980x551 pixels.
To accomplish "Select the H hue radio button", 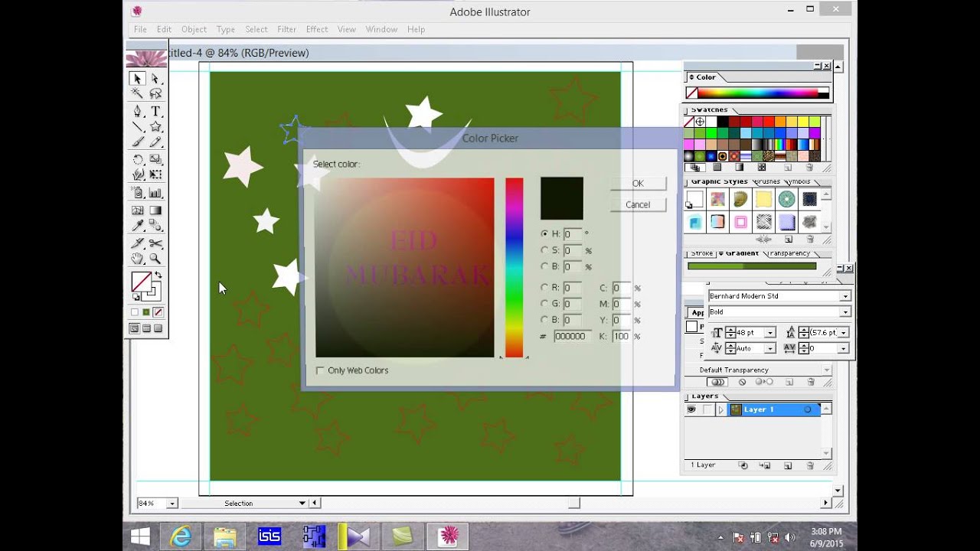I will pos(544,234).
